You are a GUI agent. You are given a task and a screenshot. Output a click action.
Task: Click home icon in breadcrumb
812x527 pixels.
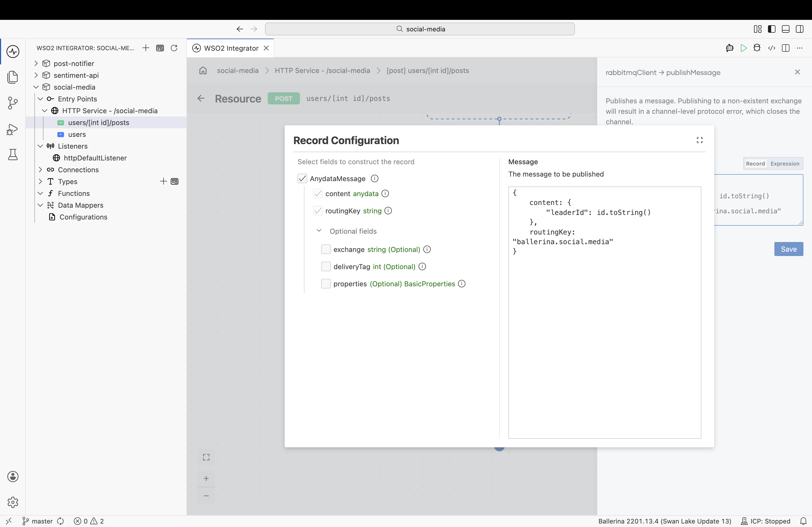point(203,71)
